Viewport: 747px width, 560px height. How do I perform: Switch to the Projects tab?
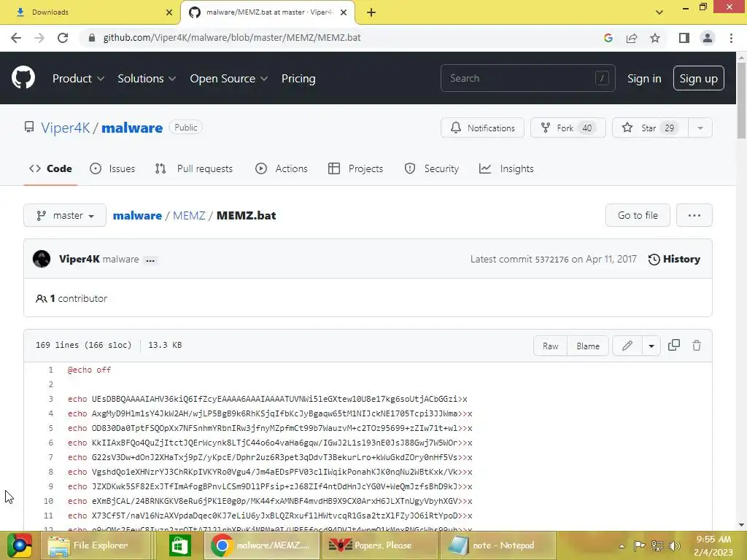(x=356, y=168)
